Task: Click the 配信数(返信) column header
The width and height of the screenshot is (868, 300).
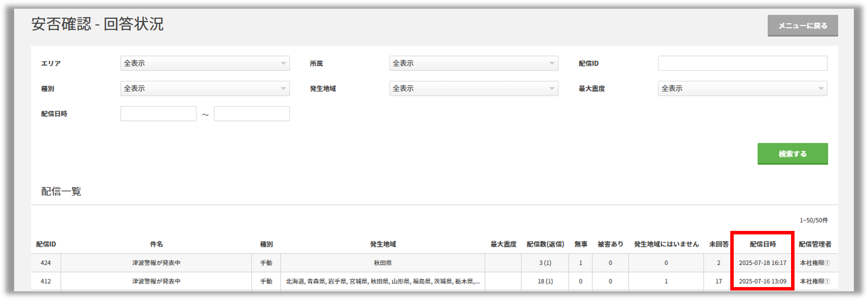Action: pyautogui.click(x=545, y=244)
